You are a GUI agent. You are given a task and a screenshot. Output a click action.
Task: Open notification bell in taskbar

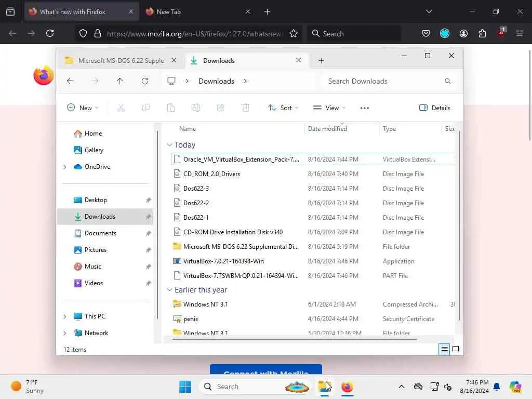(x=497, y=387)
